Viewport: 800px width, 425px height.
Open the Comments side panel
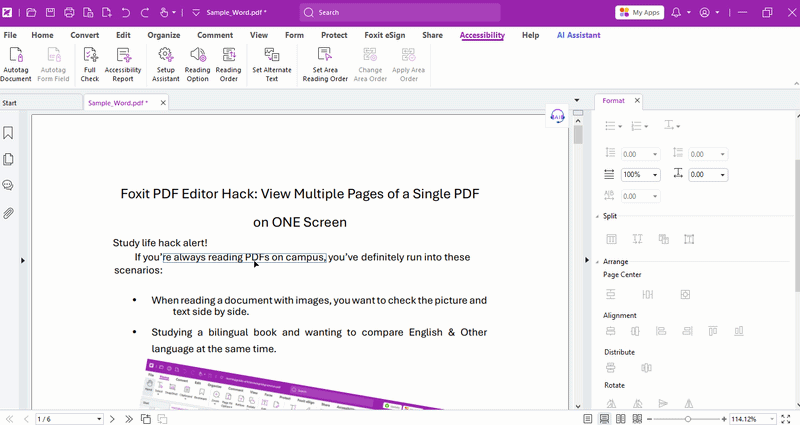(8, 185)
